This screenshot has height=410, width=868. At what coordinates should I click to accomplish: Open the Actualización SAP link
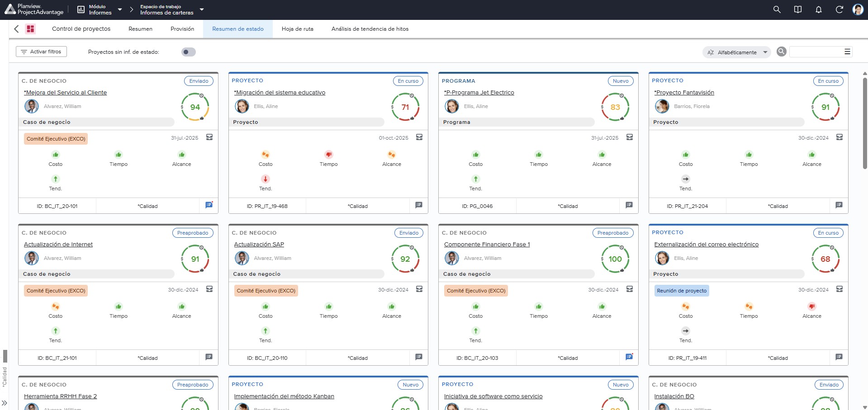point(259,244)
